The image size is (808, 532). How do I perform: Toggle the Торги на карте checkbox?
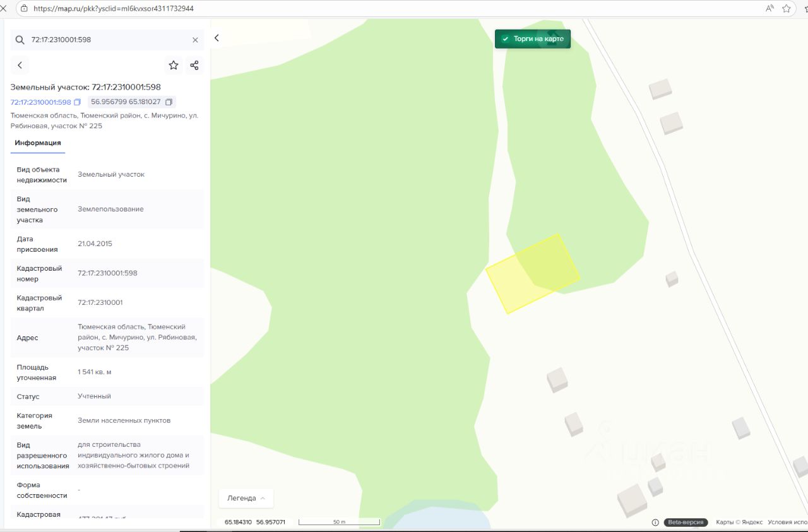(505, 39)
